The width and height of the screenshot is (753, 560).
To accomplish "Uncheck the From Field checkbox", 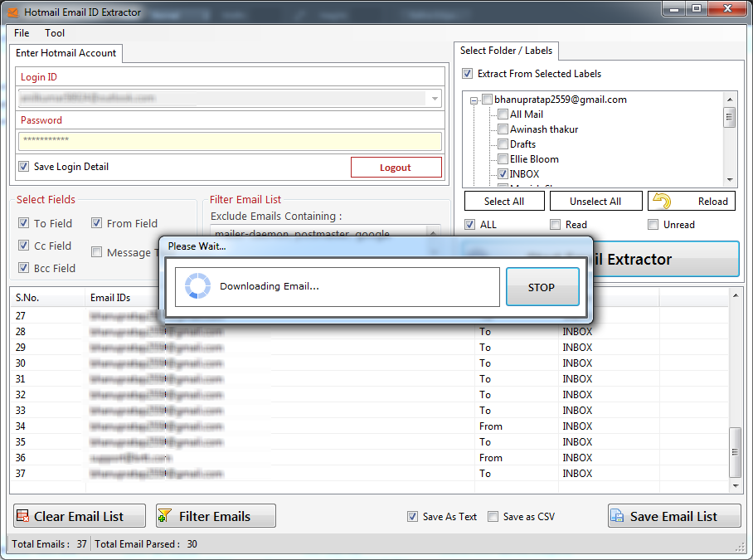I will coord(96,223).
